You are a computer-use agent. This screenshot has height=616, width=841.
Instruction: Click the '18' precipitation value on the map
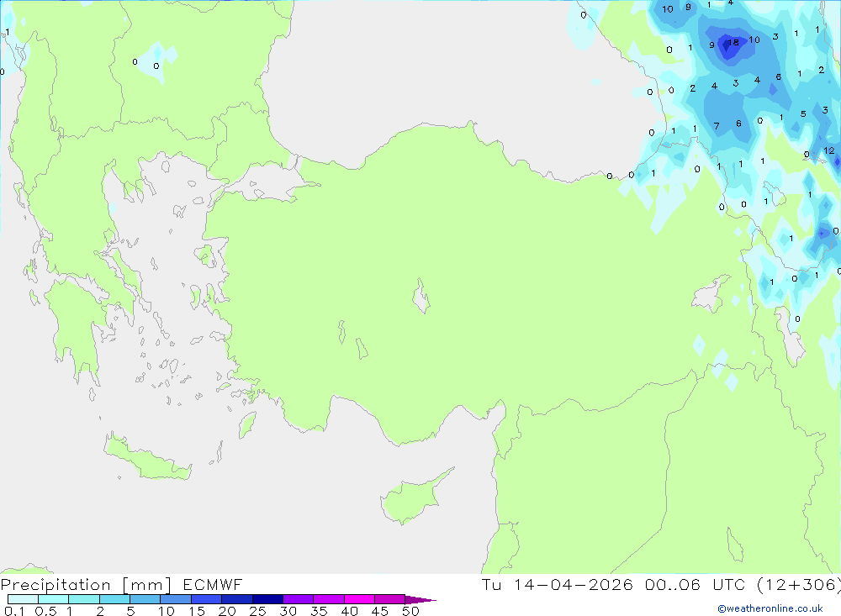(x=733, y=42)
